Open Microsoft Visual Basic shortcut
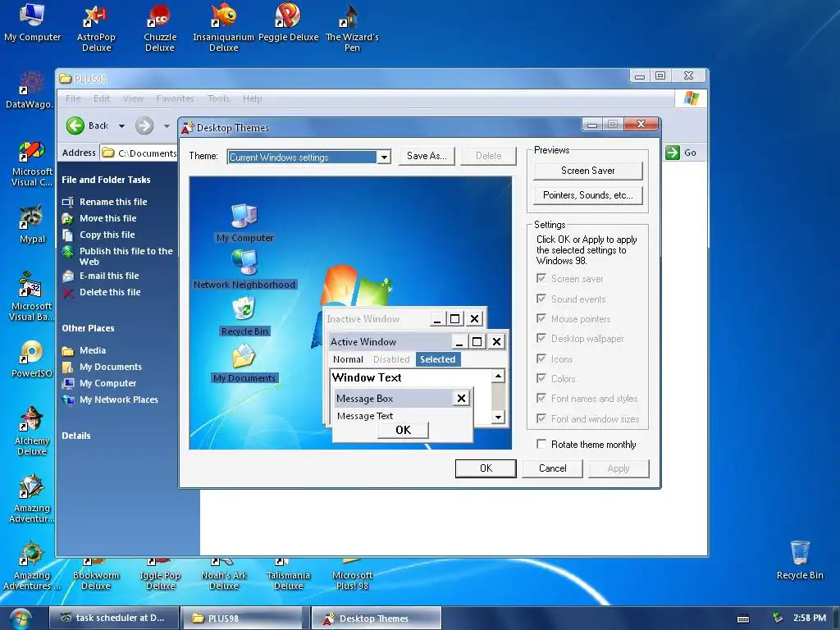 click(32, 296)
